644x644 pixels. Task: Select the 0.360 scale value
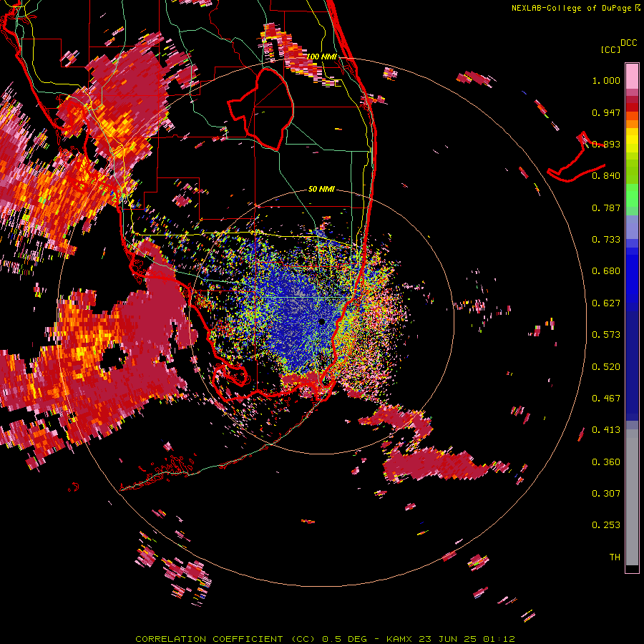click(606, 462)
